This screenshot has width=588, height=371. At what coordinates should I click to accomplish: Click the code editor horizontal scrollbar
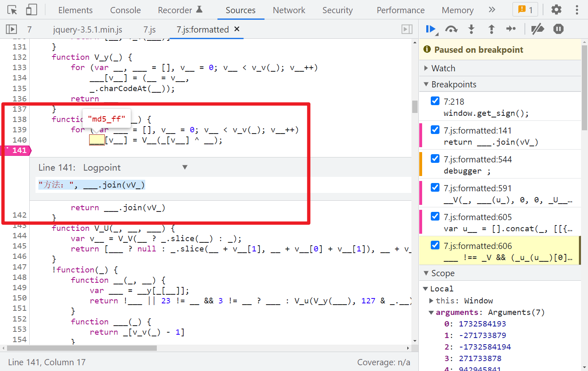(81, 348)
